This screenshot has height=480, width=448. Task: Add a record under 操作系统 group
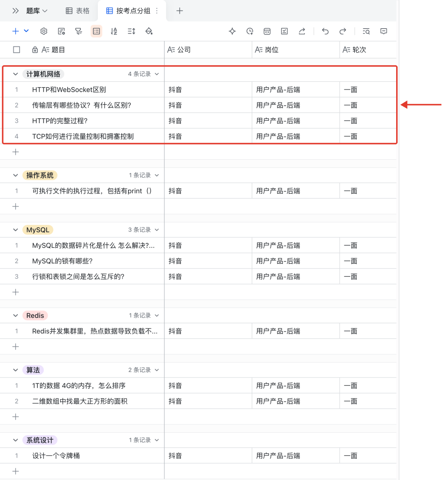16,207
